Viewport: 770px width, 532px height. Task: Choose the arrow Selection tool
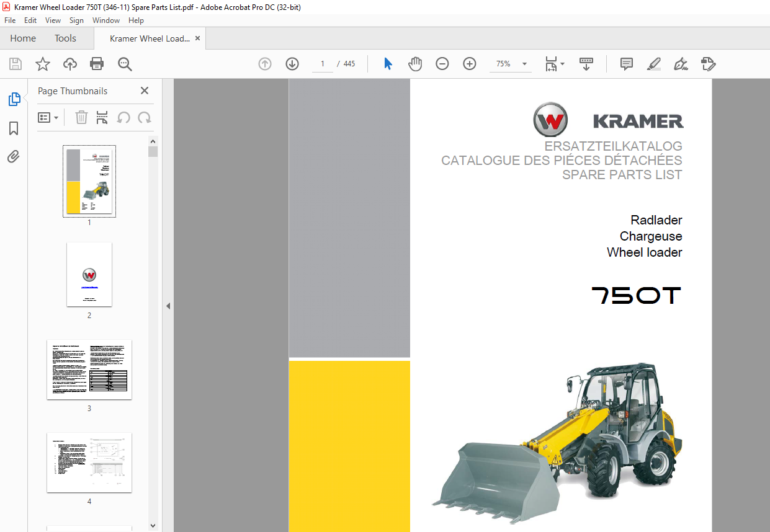coord(388,64)
